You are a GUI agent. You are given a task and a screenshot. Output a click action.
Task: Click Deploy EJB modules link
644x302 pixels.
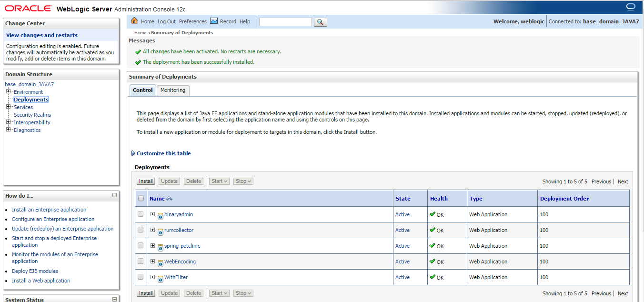pyautogui.click(x=35, y=271)
